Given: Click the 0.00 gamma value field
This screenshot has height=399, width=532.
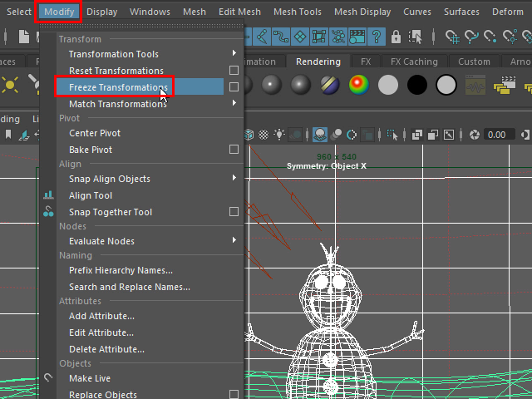Looking at the screenshot, I should pos(496,135).
